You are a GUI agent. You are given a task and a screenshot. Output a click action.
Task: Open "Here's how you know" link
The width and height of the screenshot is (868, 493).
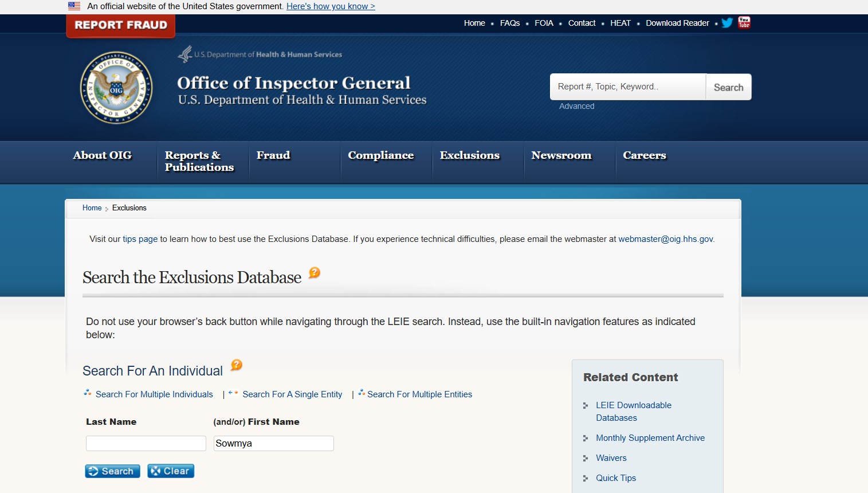pyautogui.click(x=331, y=6)
